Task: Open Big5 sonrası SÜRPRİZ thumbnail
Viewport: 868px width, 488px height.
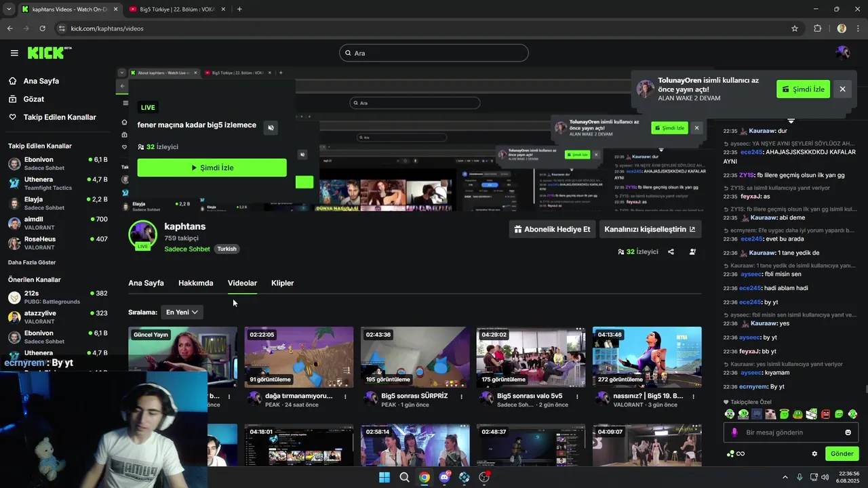Action: [415, 357]
